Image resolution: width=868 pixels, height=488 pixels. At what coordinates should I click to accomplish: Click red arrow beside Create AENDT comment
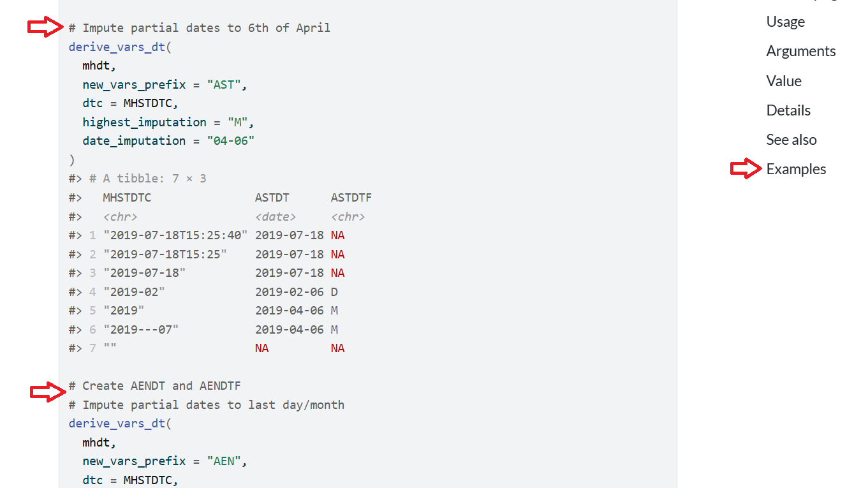[48, 391]
